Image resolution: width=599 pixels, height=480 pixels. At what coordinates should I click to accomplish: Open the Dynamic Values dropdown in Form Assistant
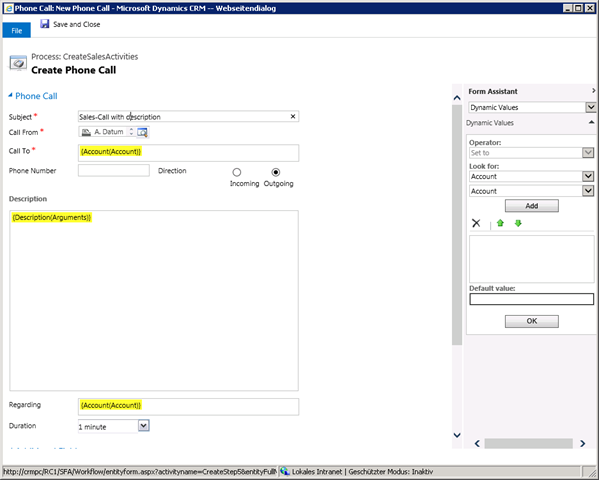click(591, 107)
